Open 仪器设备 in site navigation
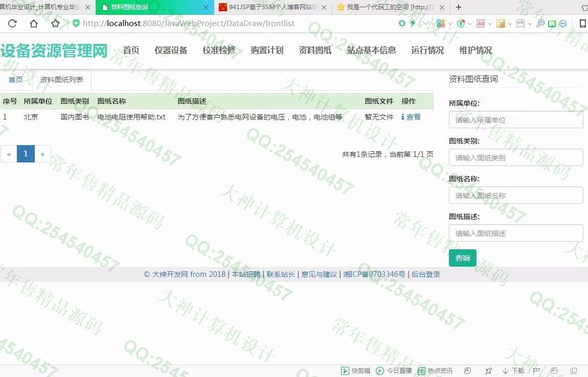 [x=171, y=50]
